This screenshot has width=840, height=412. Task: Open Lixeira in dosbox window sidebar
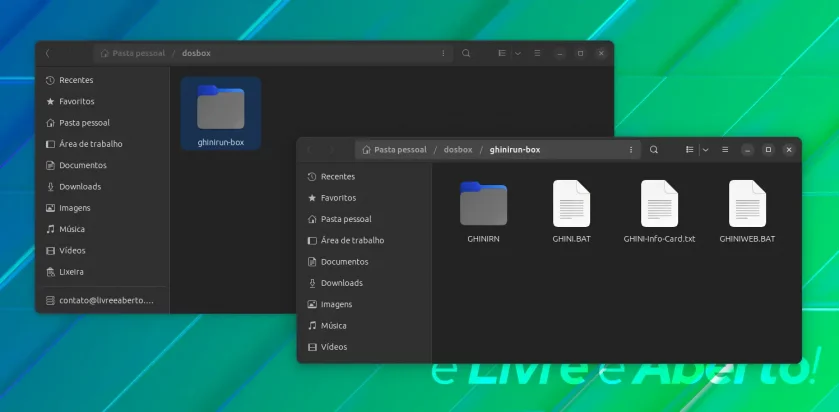[102, 272]
